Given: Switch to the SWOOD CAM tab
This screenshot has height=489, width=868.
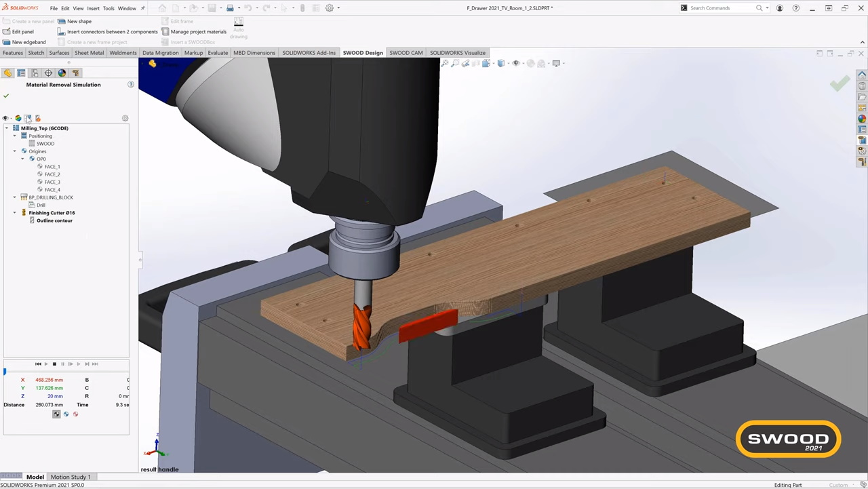Looking at the screenshot, I should (x=406, y=53).
